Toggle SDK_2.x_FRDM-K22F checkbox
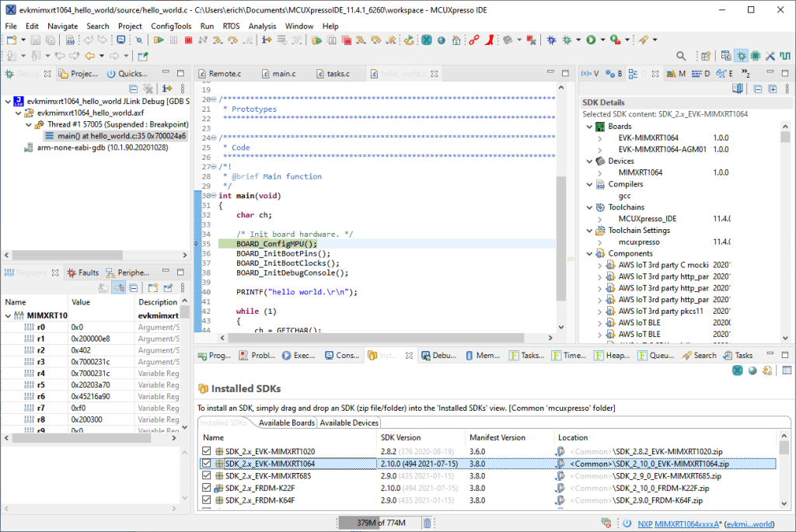This screenshot has height=532, width=796. coord(207,488)
